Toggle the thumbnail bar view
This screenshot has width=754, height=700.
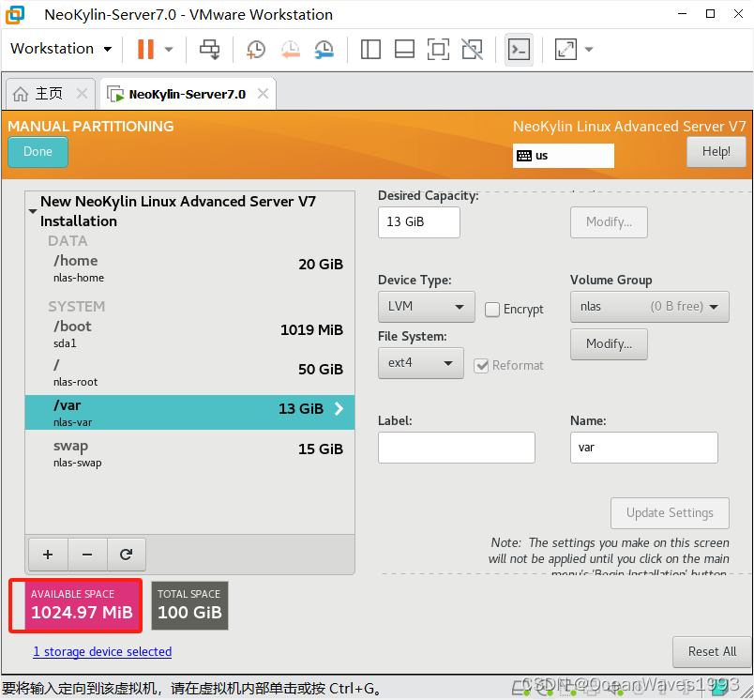pyautogui.click(x=404, y=49)
